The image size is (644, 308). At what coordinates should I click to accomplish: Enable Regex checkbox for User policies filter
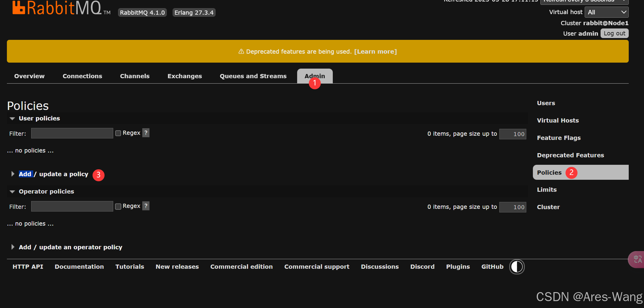118,133
